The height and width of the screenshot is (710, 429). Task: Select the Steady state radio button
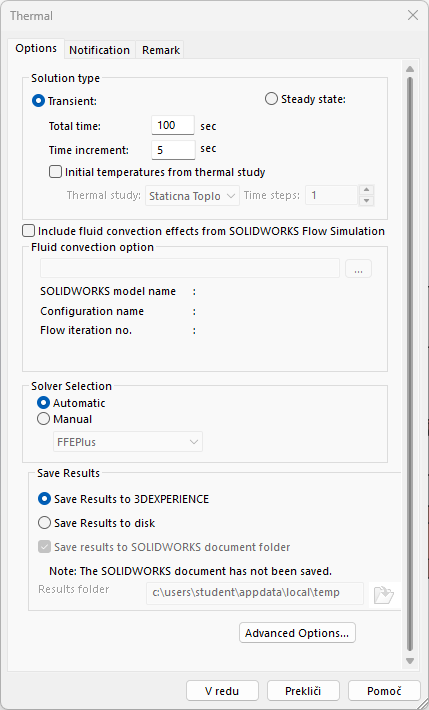[x=271, y=99]
